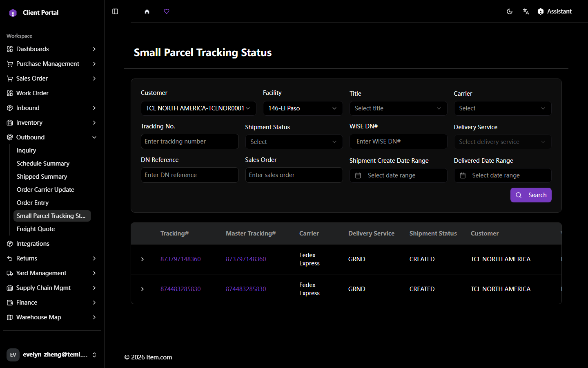Open master tracking link 874483285830
Screen dimensions: 588x368
point(246,289)
